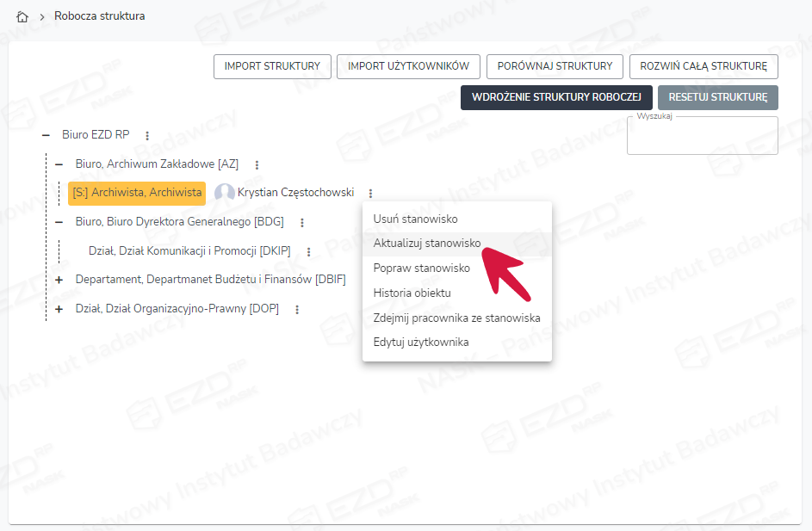Click three-dot icon beside Krystian Częstochowski

(370, 194)
